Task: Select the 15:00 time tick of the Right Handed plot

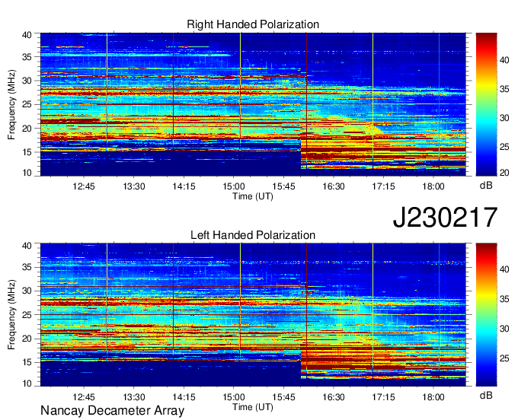Action: (x=234, y=186)
